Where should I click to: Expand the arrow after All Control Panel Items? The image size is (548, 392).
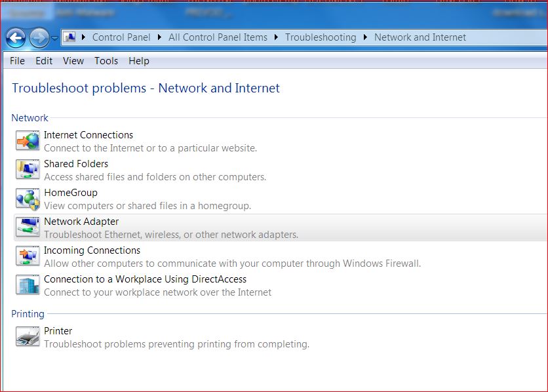pos(277,37)
